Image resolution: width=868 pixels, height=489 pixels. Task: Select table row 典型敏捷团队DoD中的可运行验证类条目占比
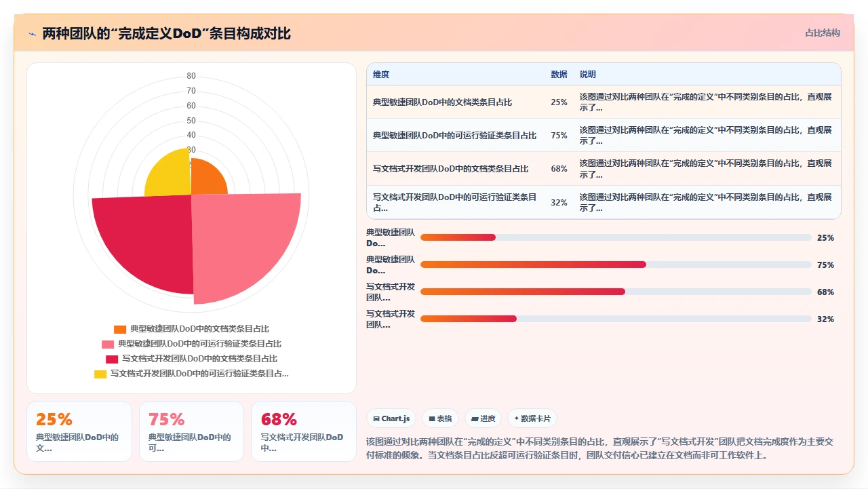604,135
